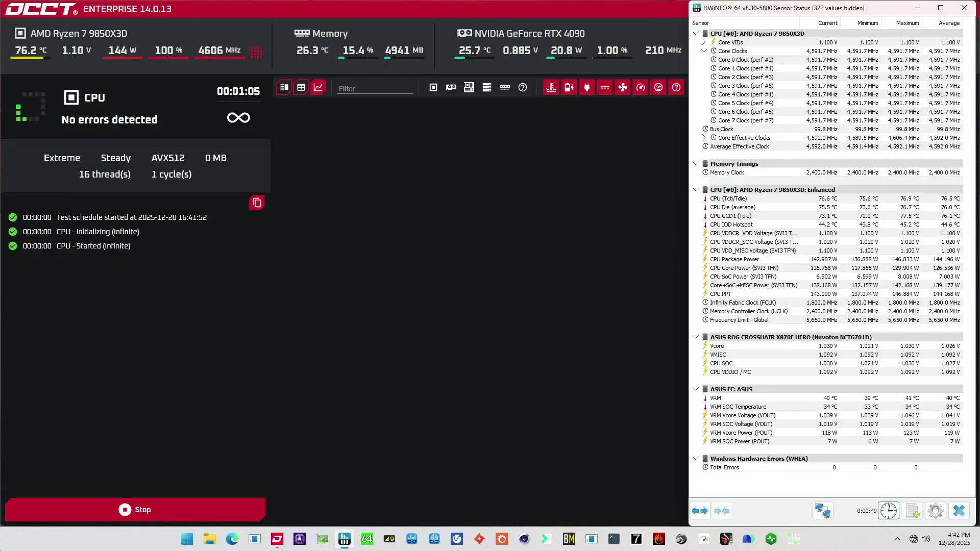
Task: Reset min/max with the HWiNFO clock icon
Action: pos(889,511)
